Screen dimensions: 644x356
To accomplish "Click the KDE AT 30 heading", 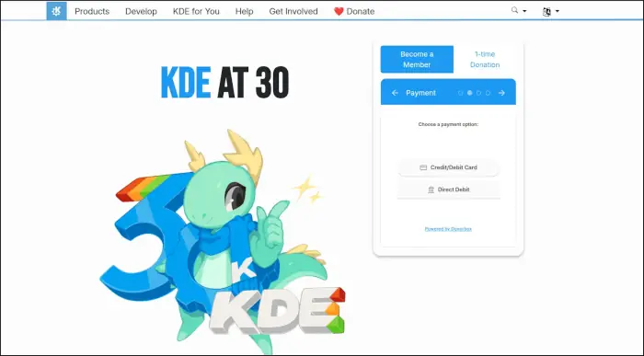I will click(x=224, y=83).
